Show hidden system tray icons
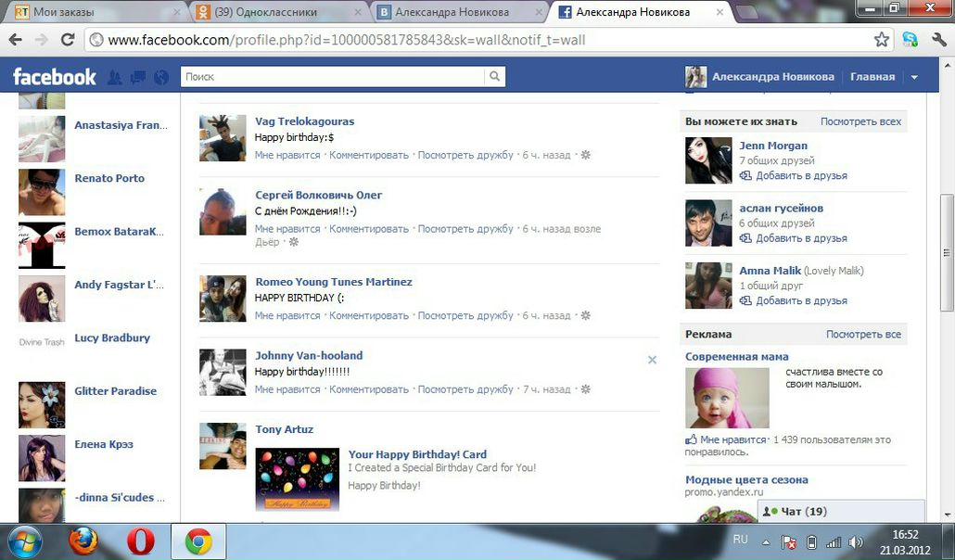This screenshot has width=955, height=560. [766, 541]
